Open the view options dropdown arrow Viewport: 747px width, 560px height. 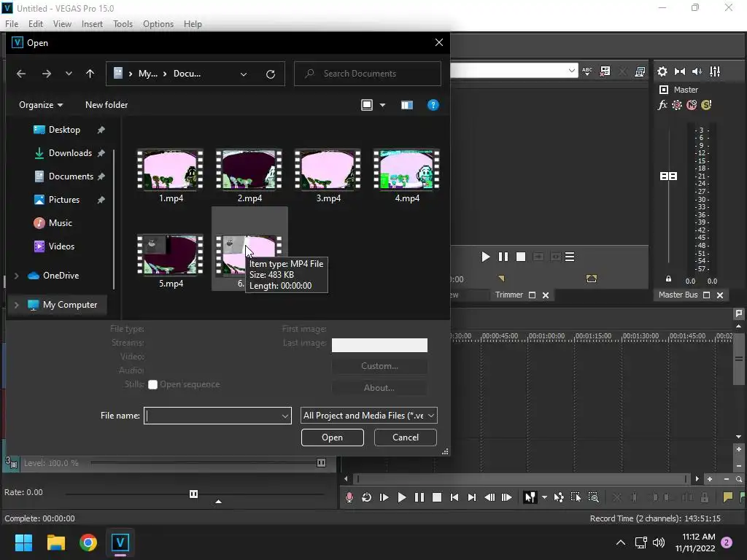click(382, 105)
